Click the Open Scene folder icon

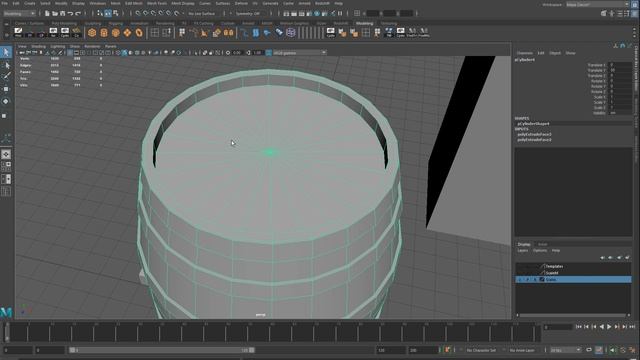tap(55, 13)
